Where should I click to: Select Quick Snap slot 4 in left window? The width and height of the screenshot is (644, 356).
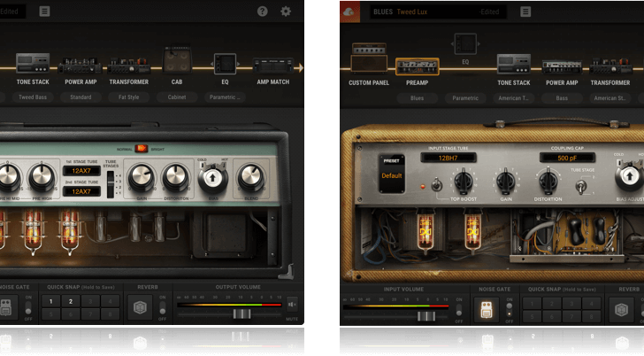110,301
